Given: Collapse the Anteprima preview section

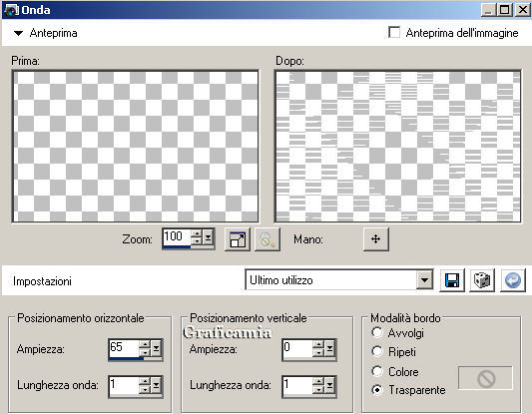Looking at the screenshot, I should 18,33.
